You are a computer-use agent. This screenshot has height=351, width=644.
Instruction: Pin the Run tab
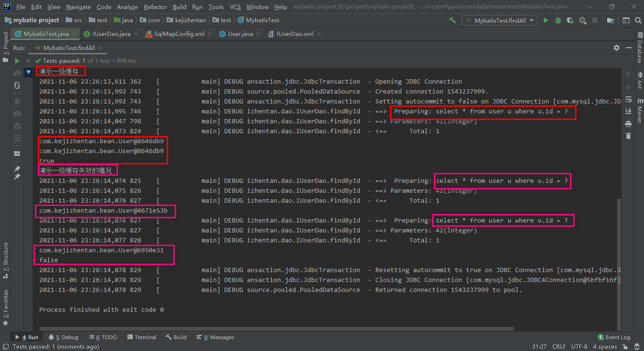(17, 169)
